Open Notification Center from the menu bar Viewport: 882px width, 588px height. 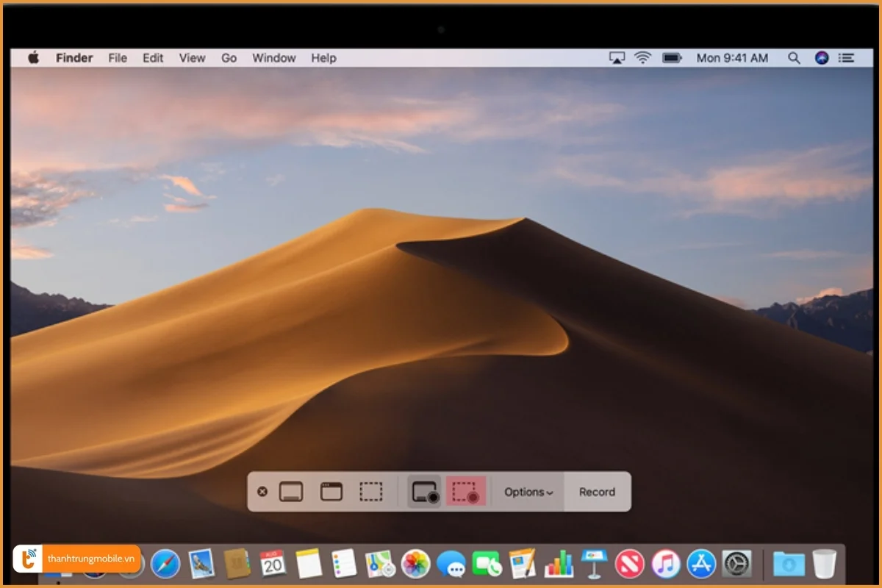tap(847, 57)
